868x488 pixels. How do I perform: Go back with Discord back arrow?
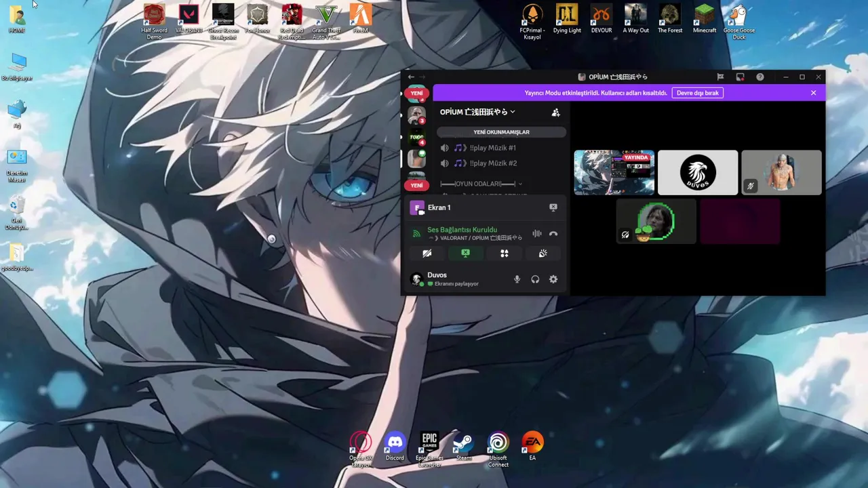pos(411,77)
